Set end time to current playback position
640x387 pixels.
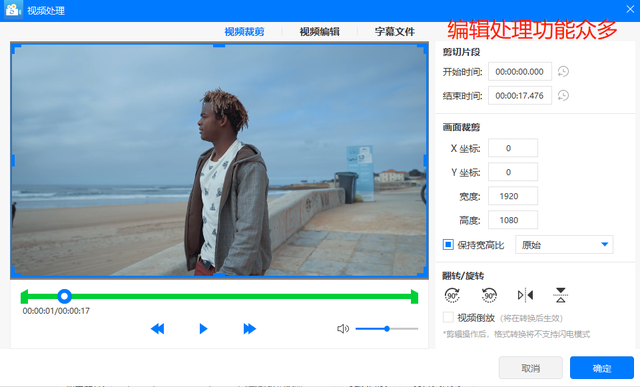563,96
